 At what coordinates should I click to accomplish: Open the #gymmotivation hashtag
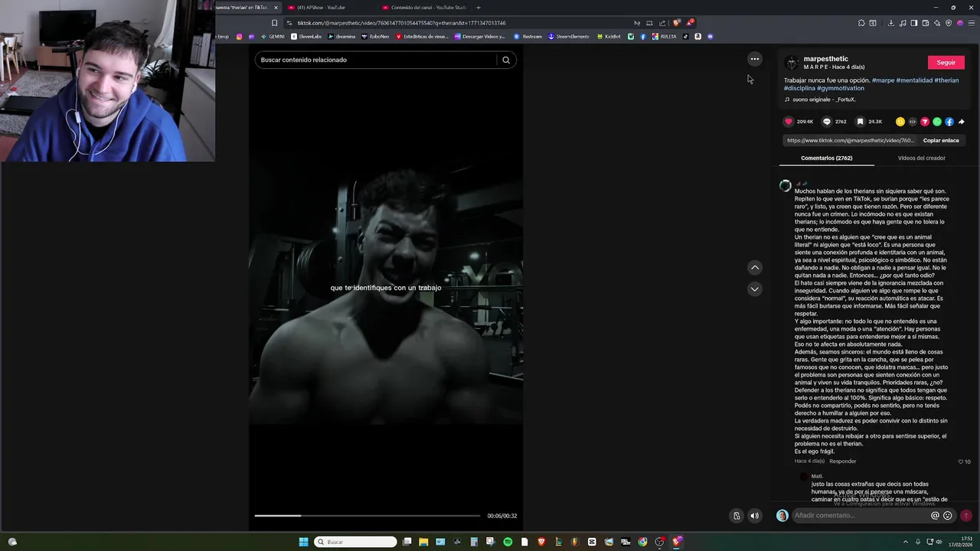[x=841, y=88]
